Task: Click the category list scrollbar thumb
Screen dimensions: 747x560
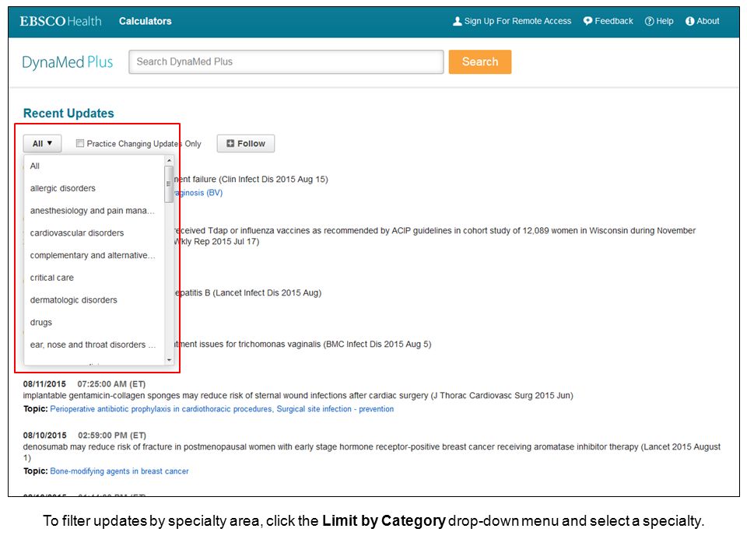Action: (169, 184)
